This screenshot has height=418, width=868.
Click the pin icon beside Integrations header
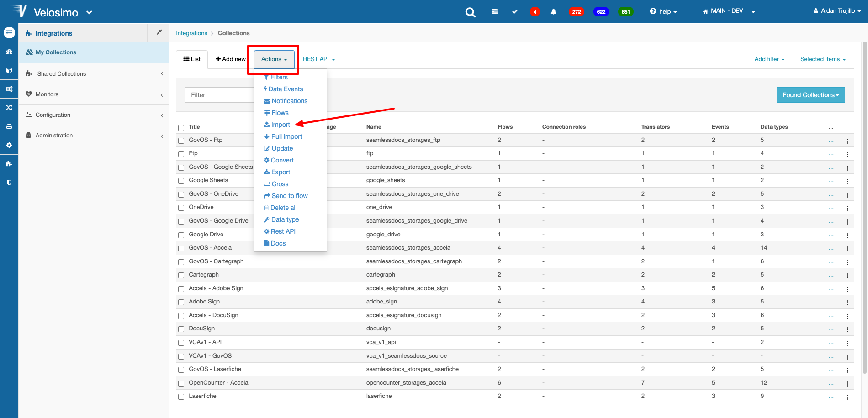(159, 32)
